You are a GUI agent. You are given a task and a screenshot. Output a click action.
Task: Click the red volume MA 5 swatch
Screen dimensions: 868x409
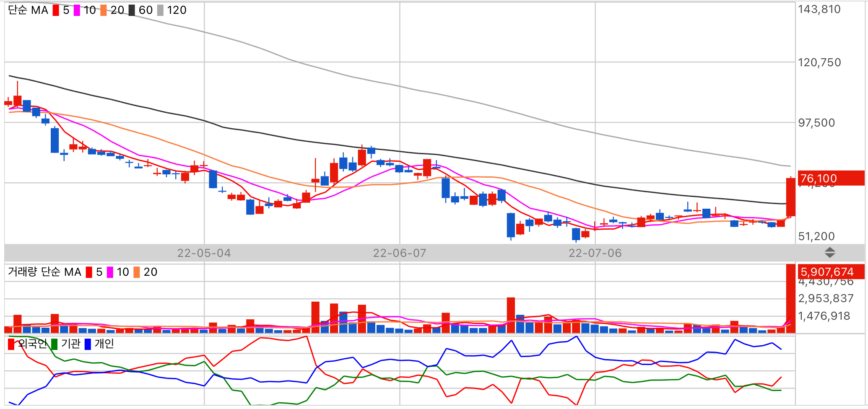point(89,272)
